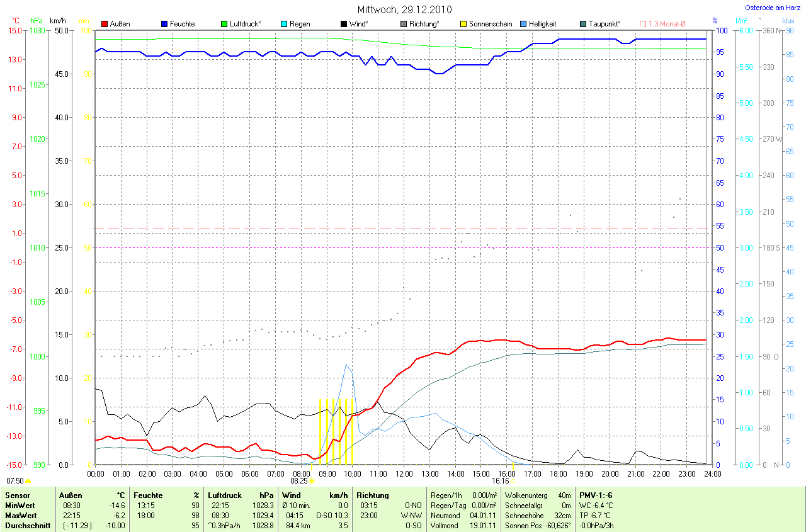Click the green Luftdruck legend square

pos(224,24)
